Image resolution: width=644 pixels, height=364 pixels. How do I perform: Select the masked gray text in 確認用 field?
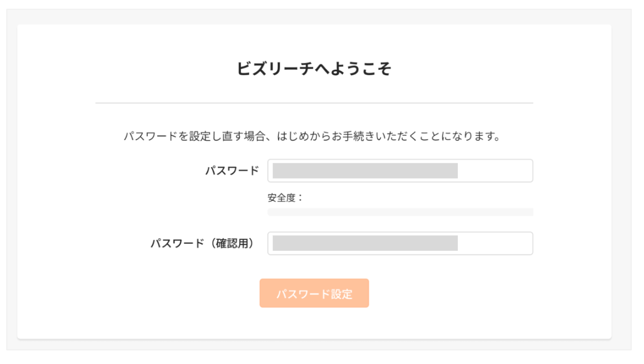pos(365,243)
